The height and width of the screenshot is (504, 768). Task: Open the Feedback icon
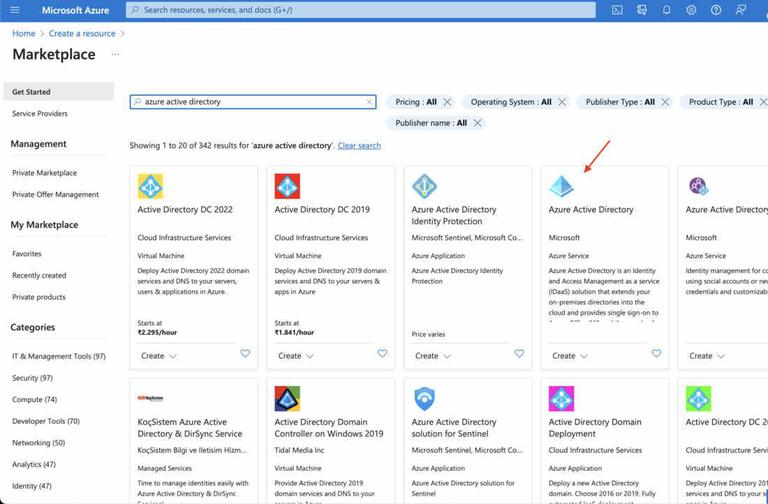click(741, 10)
